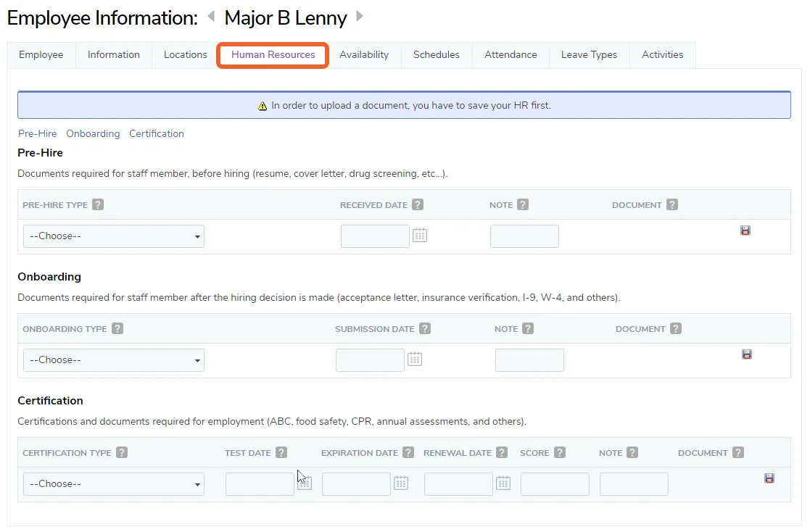This screenshot has width=810, height=532.
Task: Select the Human Resources tab
Action: pyautogui.click(x=273, y=55)
